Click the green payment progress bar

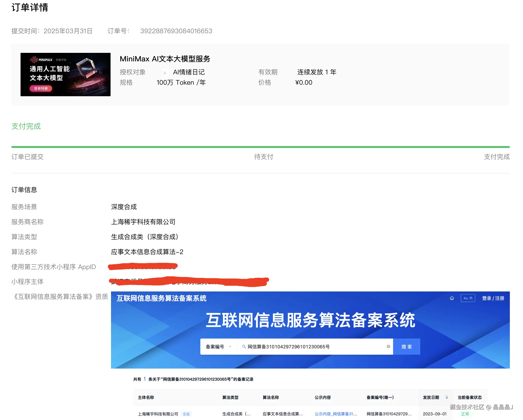pyautogui.click(x=260, y=147)
